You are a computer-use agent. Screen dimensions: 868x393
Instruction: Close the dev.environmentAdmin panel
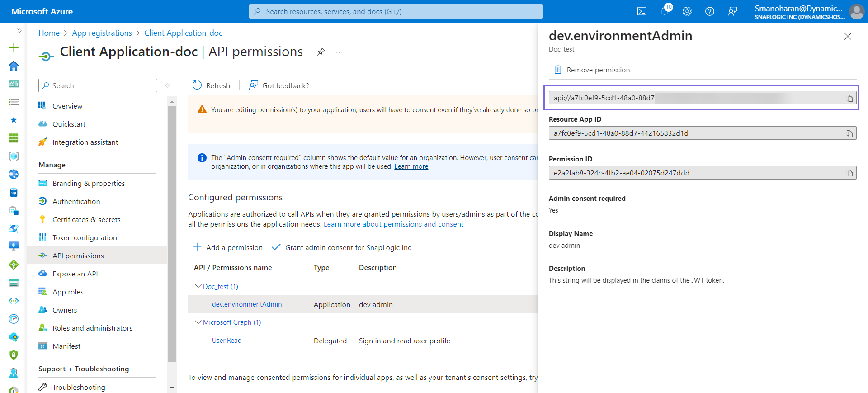848,37
